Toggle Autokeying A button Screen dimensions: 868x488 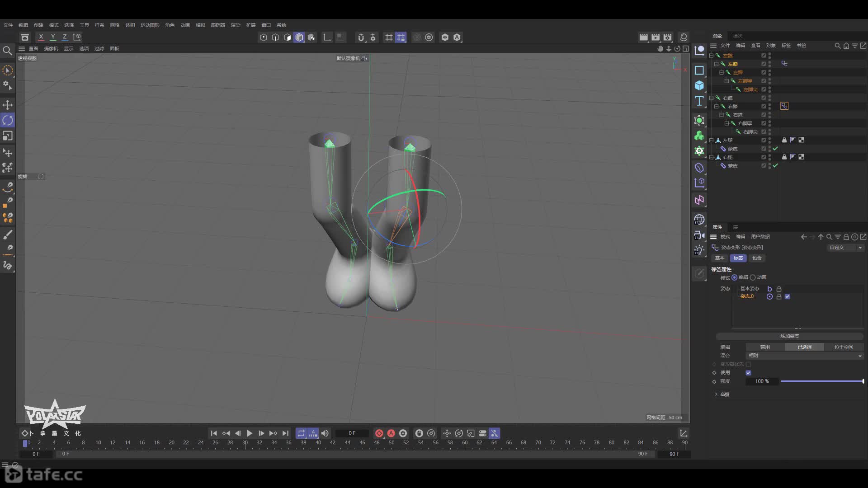[x=391, y=433]
